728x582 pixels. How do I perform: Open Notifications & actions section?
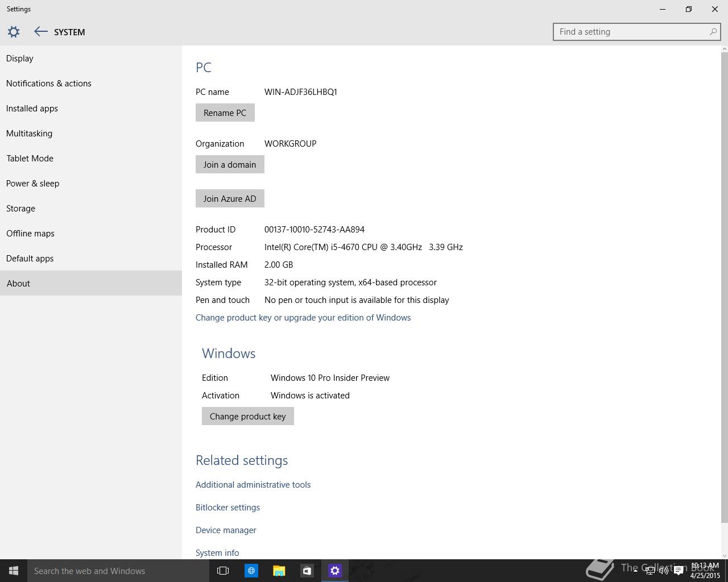point(91,84)
